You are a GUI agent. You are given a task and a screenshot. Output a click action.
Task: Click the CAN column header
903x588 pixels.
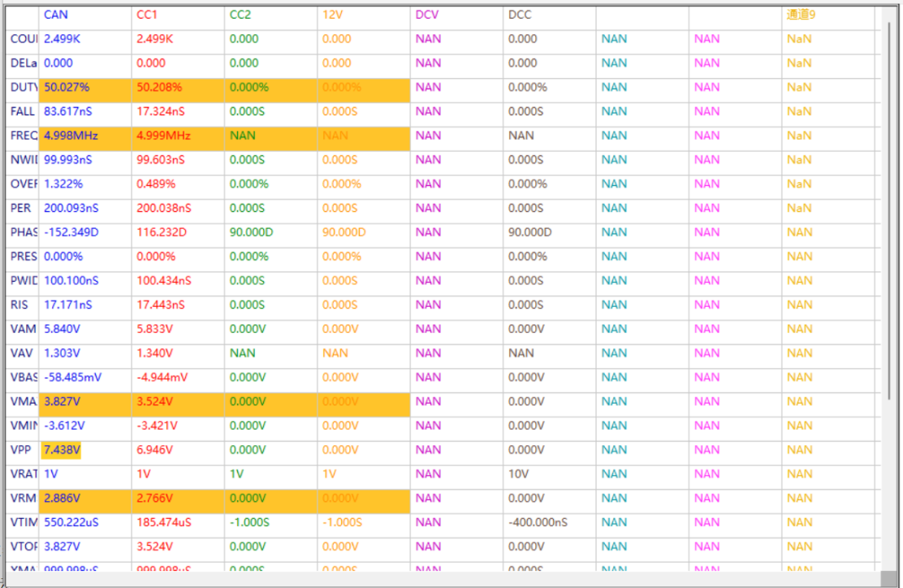pyautogui.click(x=56, y=15)
